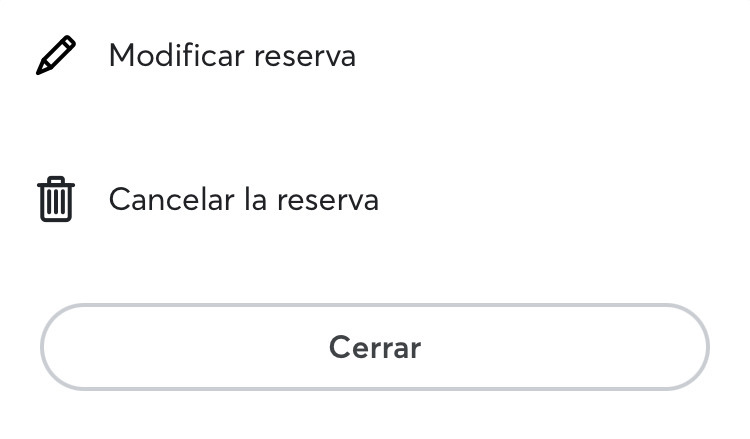
Task: Click the word reserva in Cancelar la reserva
Action: pos(328,201)
